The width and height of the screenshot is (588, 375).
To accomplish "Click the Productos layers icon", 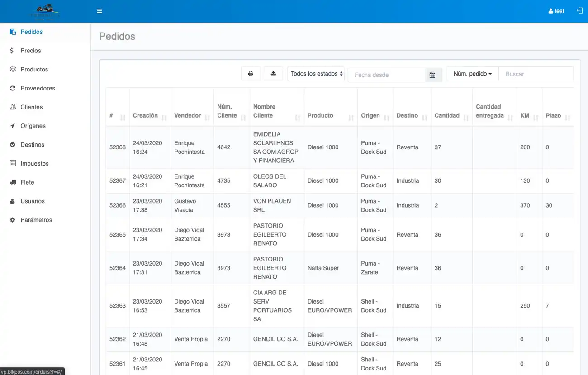I will click(x=13, y=70).
